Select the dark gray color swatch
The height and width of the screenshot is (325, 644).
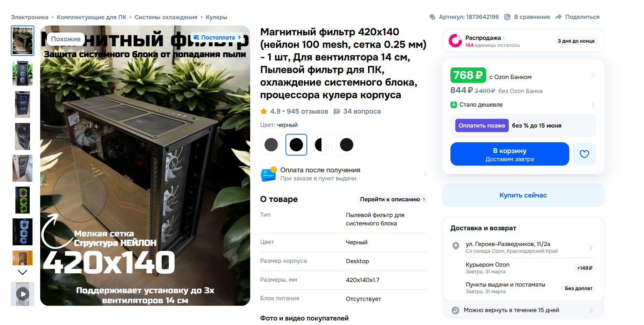coord(271,145)
